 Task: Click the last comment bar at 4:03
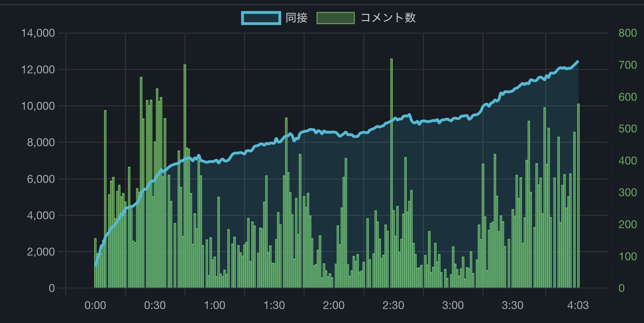[578, 196]
